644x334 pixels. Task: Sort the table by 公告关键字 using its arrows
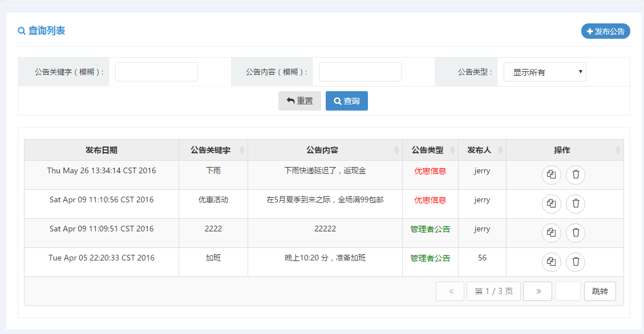tap(242, 150)
